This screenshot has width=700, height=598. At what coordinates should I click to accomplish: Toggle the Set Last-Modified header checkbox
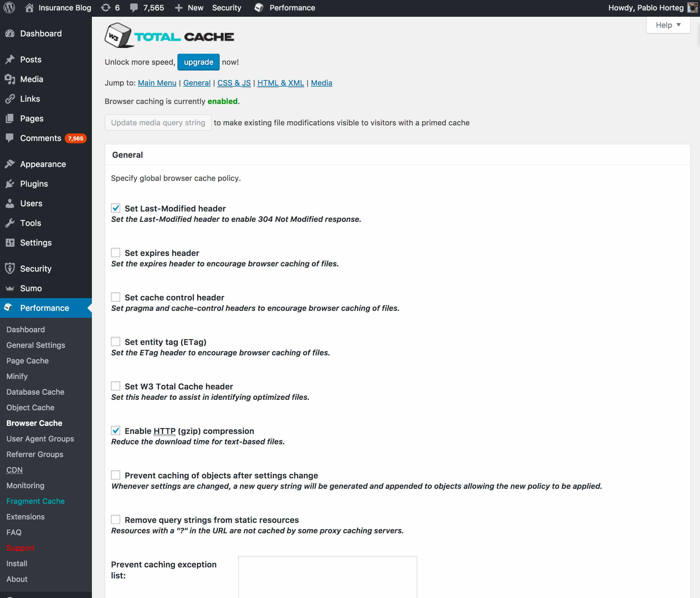pos(116,208)
